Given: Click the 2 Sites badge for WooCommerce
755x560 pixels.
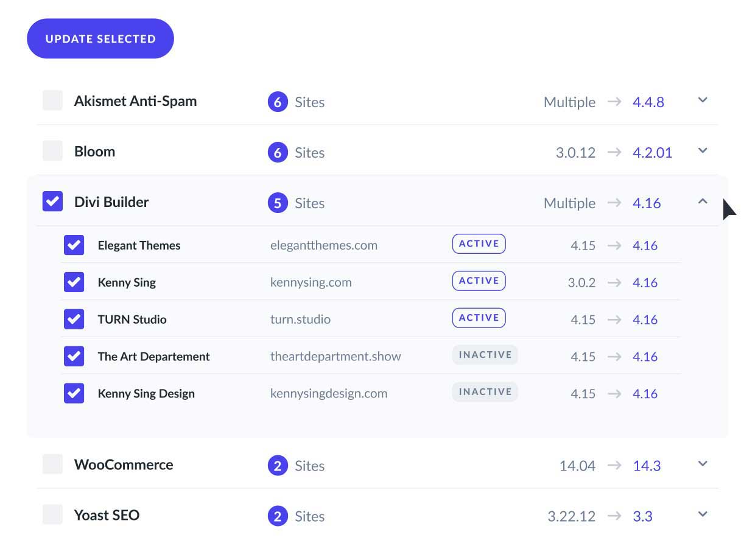Looking at the screenshot, I should [278, 466].
